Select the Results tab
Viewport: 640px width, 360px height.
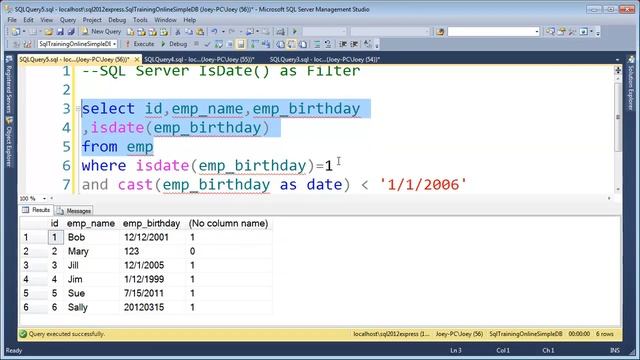(36, 210)
